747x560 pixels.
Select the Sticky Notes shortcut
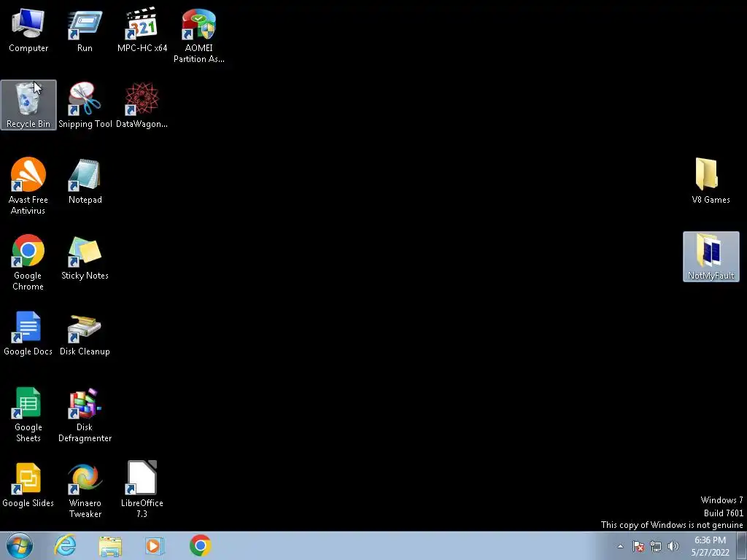click(x=85, y=257)
